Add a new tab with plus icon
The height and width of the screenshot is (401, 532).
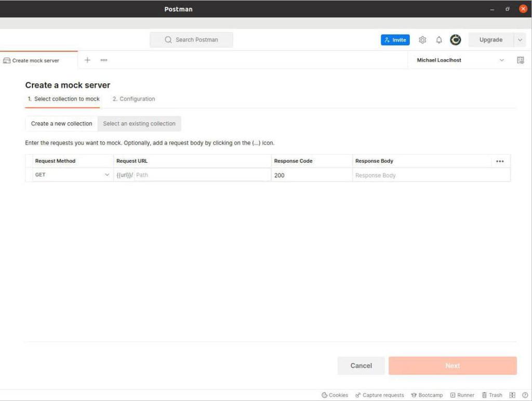pyautogui.click(x=87, y=60)
